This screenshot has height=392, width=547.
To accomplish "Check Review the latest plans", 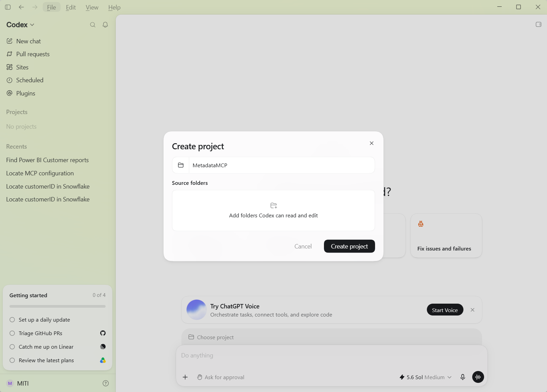I will point(12,360).
